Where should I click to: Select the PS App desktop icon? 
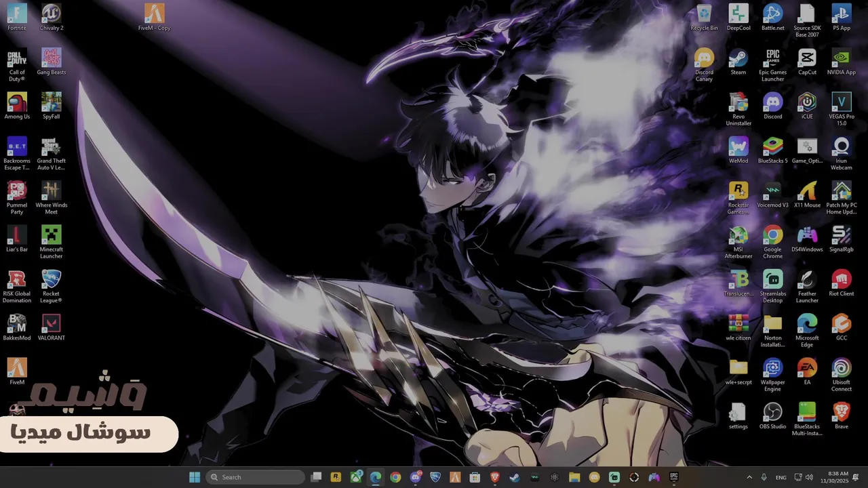[842, 18]
